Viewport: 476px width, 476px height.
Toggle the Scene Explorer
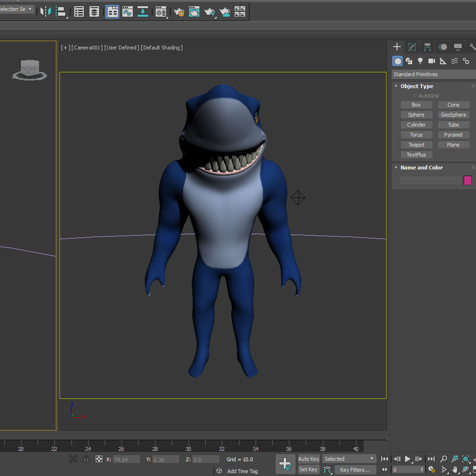pos(79,12)
